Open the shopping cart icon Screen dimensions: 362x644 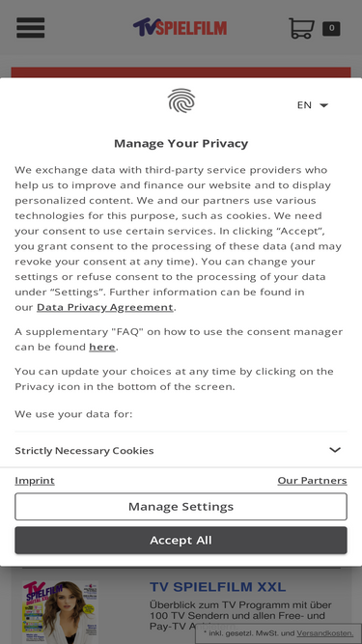[x=301, y=28]
